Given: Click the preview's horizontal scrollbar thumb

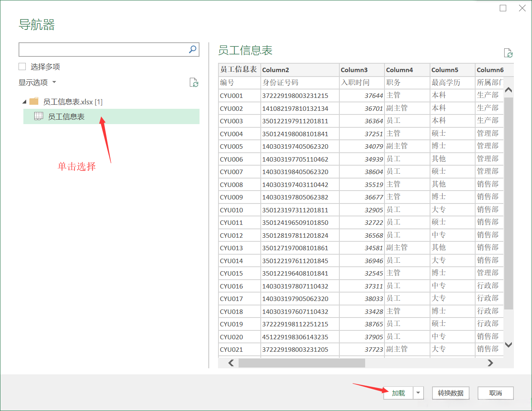Looking at the screenshot, I should coord(302,363).
